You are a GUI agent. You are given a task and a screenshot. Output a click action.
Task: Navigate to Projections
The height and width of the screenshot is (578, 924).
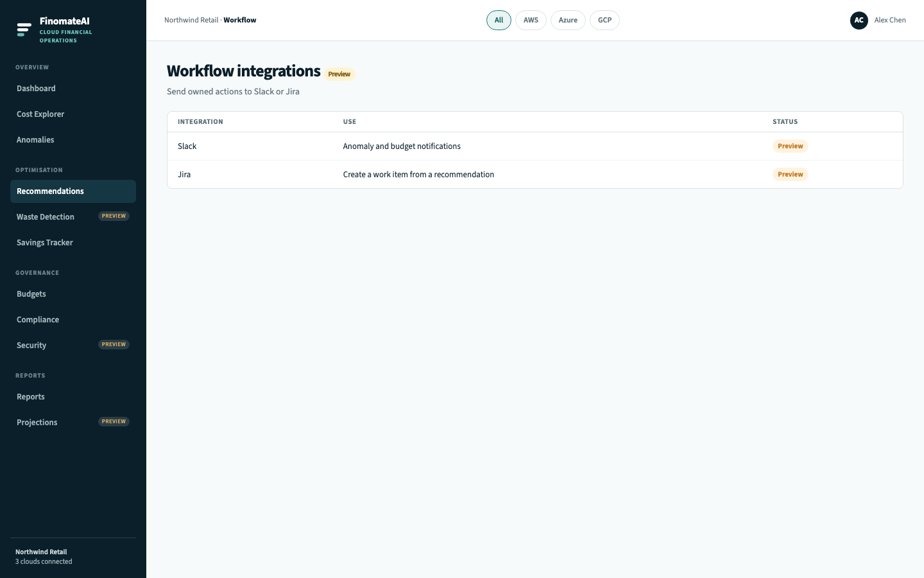73,423
